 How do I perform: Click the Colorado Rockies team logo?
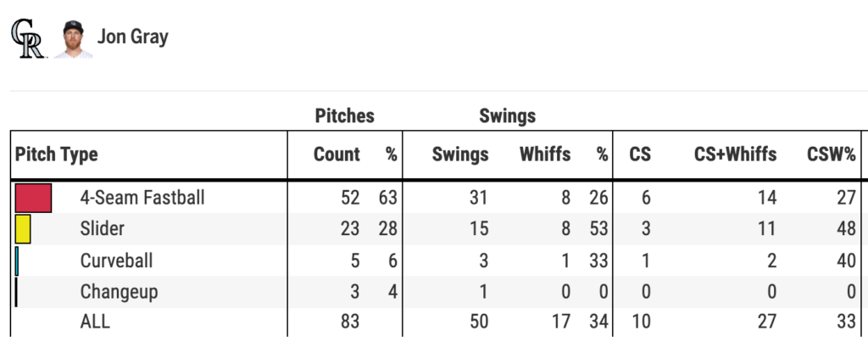tap(27, 38)
